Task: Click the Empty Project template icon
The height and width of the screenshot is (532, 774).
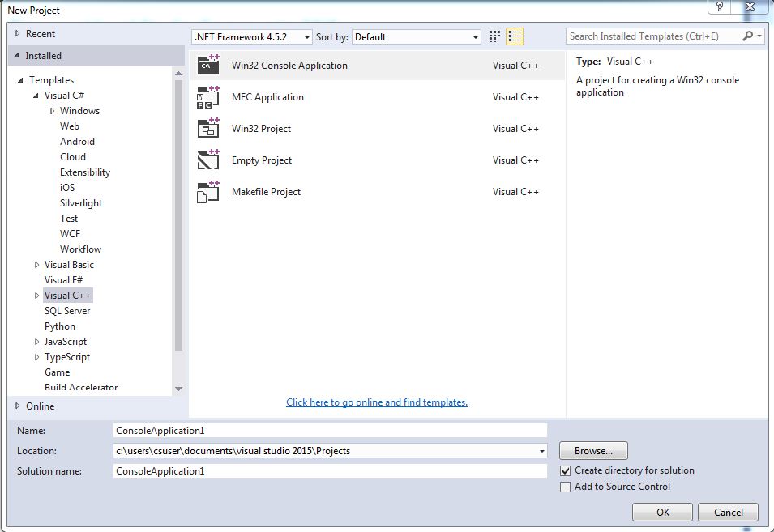Action: [x=208, y=160]
